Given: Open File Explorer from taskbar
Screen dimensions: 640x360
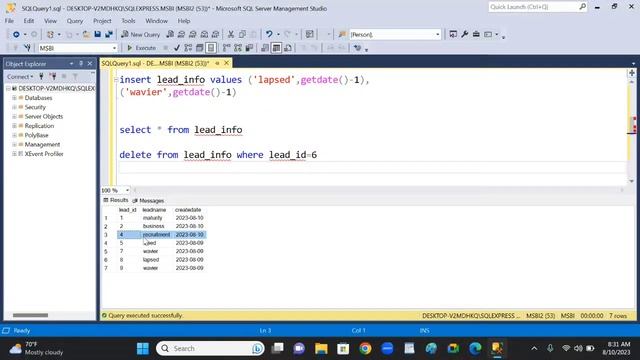Looking at the screenshot, I should pos(321,349).
